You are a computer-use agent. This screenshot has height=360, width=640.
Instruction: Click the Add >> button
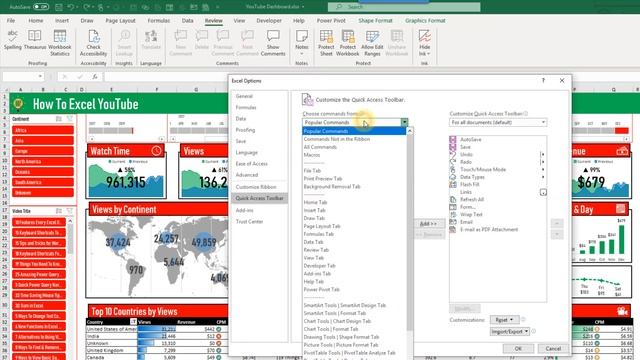click(428, 224)
